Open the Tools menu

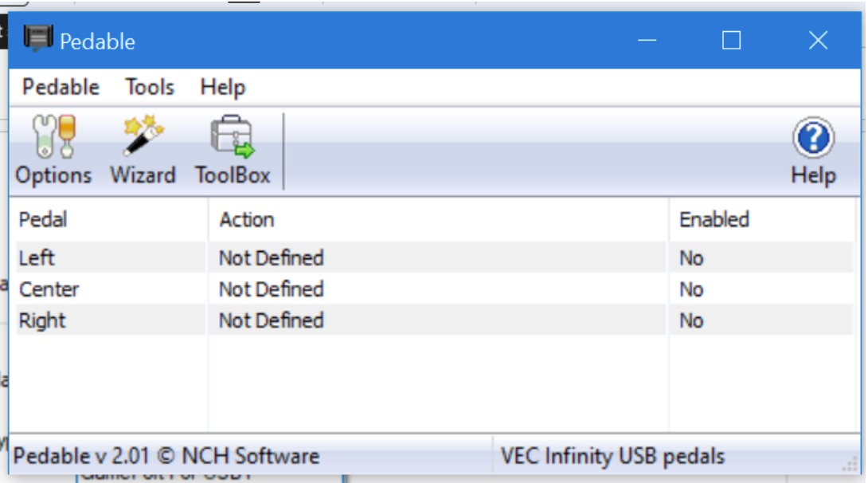[x=150, y=87]
